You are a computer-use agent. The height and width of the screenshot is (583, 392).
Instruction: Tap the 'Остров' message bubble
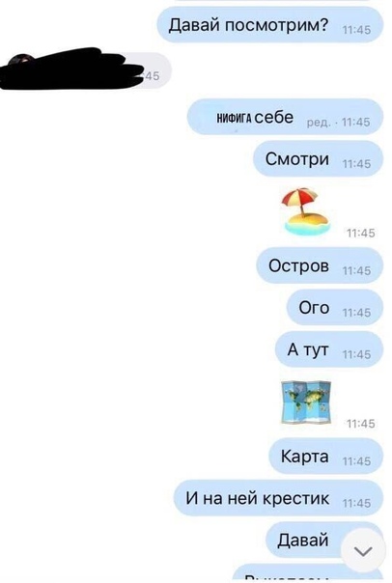(320, 265)
